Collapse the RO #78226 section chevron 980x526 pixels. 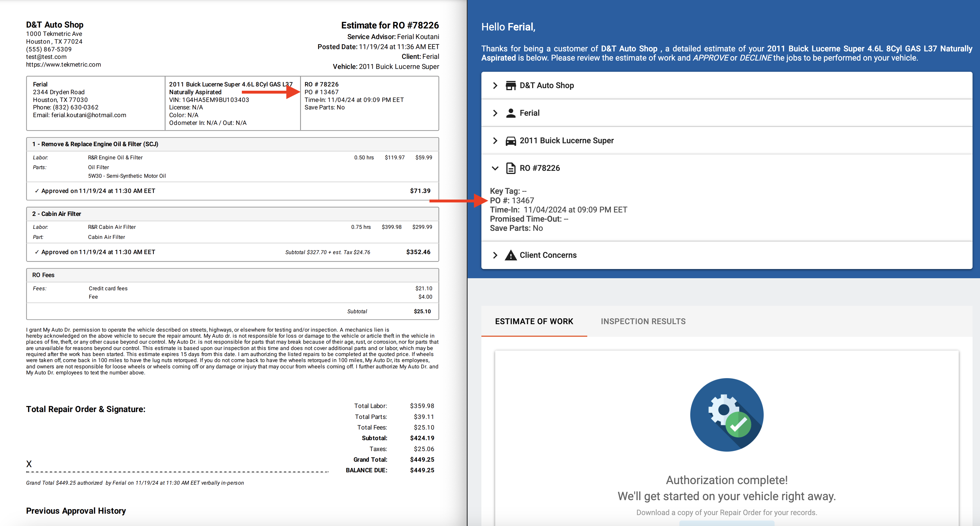495,168
